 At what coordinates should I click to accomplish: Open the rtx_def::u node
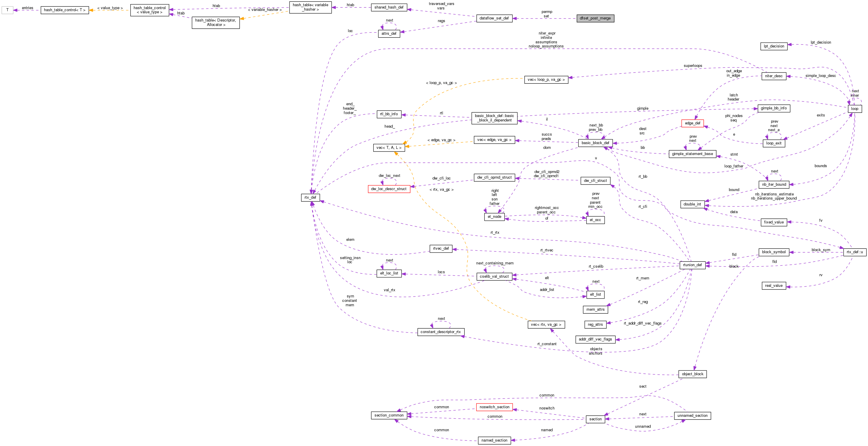(854, 252)
